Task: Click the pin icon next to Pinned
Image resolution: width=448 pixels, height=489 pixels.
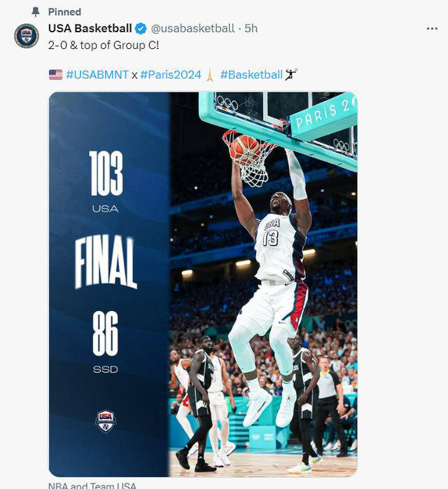Action: [36, 12]
